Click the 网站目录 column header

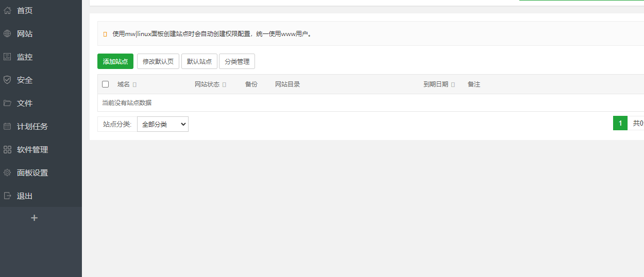pyautogui.click(x=287, y=84)
